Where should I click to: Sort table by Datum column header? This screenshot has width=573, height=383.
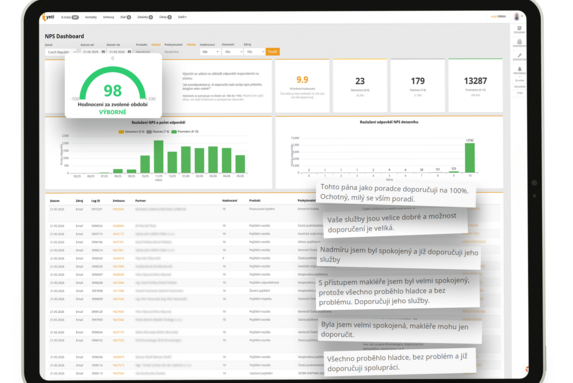click(54, 201)
